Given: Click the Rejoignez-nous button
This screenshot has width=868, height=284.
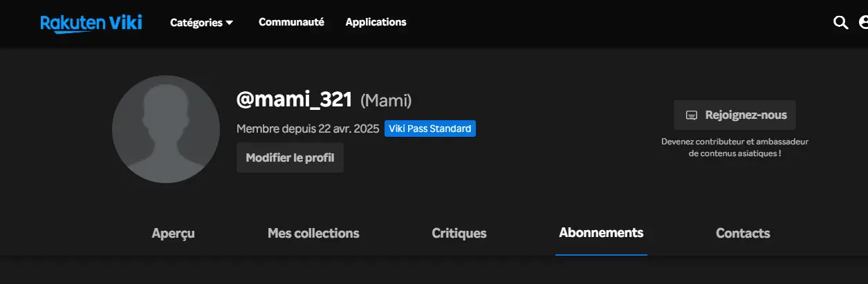Looking at the screenshot, I should (735, 115).
